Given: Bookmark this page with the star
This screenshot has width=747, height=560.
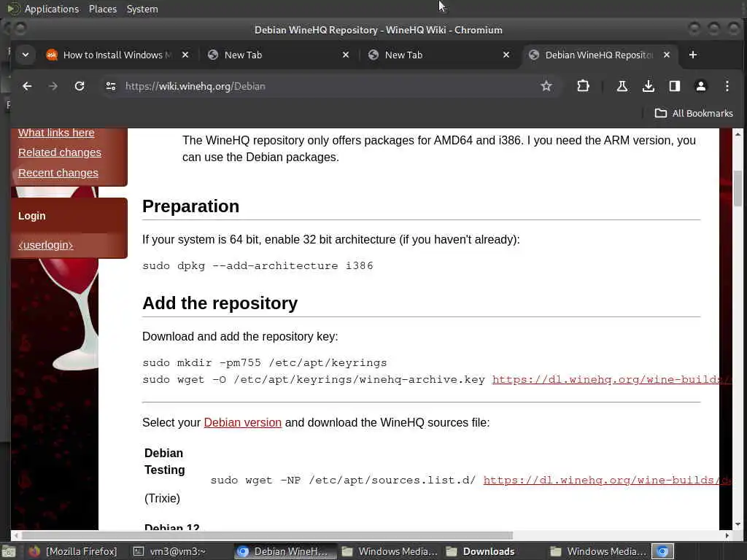Looking at the screenshot, I should tap(546, 86).
